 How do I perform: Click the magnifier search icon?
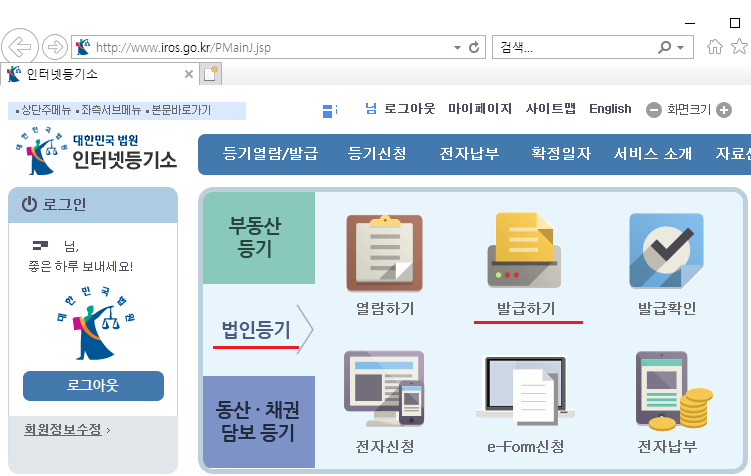[665, 47]
